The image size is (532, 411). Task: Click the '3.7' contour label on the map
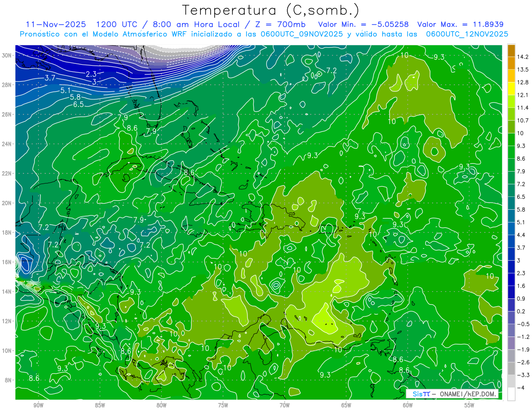[50, 78]
